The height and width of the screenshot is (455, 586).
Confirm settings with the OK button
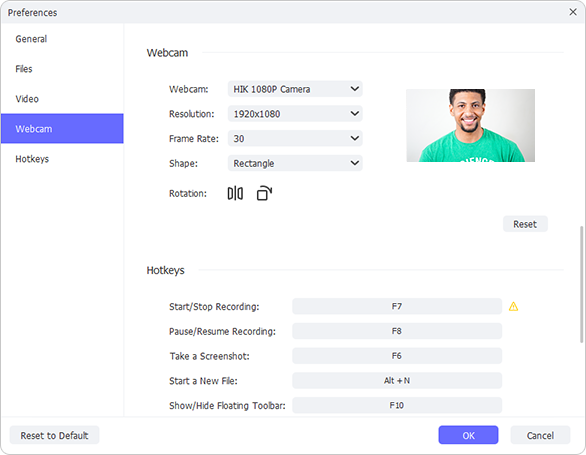pyautogui.click(x=468, y=435)
